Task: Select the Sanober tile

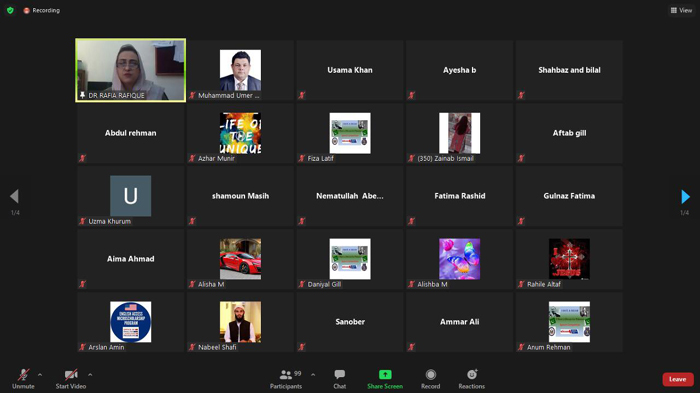Action: pos(350,322)
